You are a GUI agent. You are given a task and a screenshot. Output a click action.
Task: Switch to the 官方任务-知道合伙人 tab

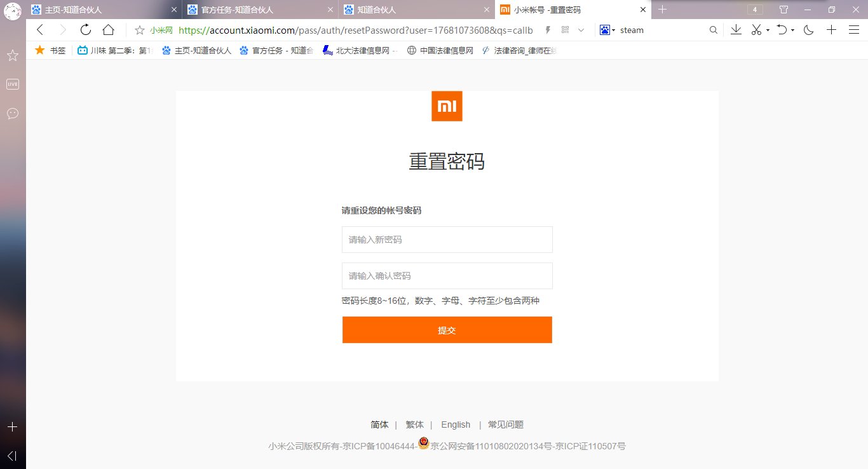(x=235, y=10)
